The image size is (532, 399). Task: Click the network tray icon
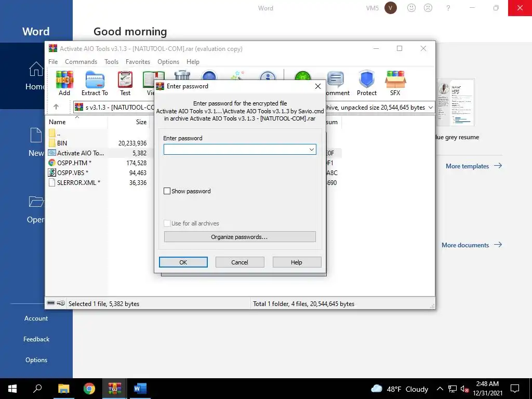tap(453, 389)
